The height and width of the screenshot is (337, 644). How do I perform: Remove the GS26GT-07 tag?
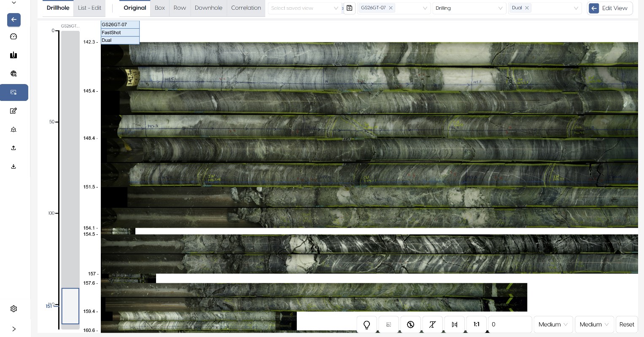pos(391,8)
